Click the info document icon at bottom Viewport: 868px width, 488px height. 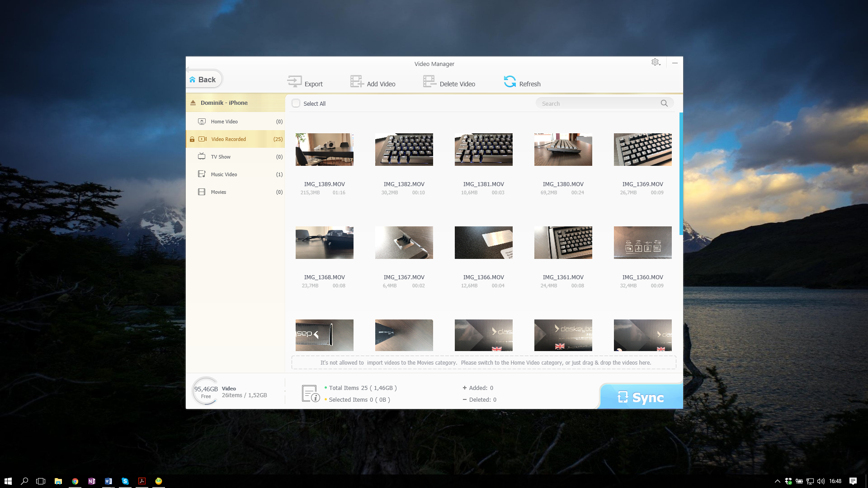[x=310, y=394]
